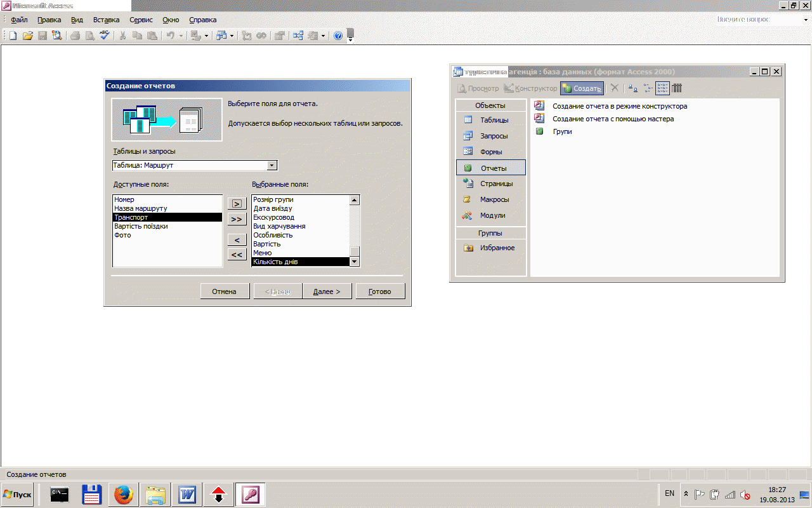Expand the Таблицы и запросы combo box
Image resolution: width=812 pixels, height=508 pixels.
272,166
